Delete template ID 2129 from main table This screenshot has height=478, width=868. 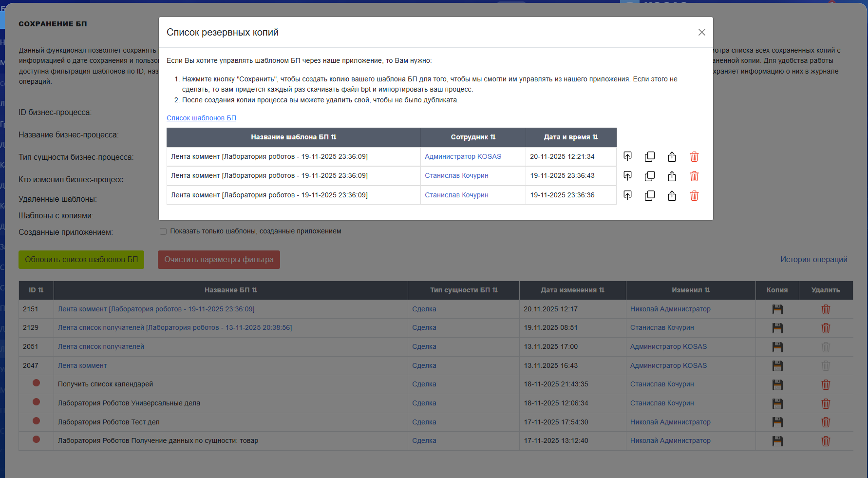[826, 328]
